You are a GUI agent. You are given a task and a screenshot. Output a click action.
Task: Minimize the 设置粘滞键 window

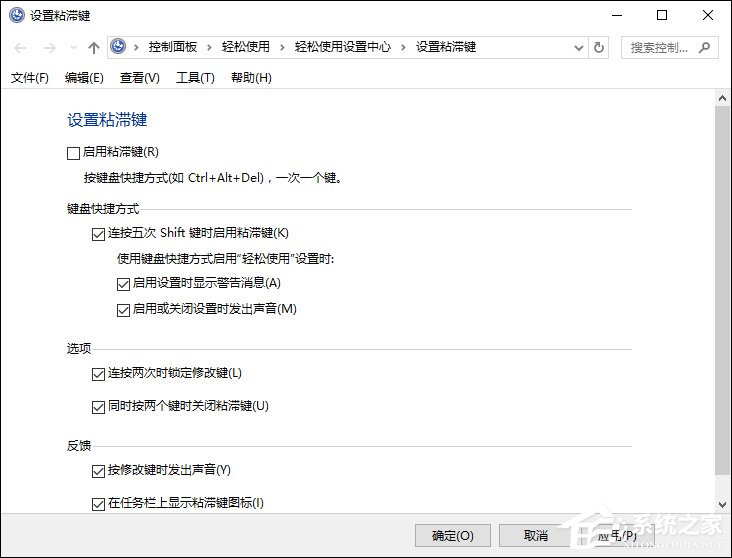(617, 15)
